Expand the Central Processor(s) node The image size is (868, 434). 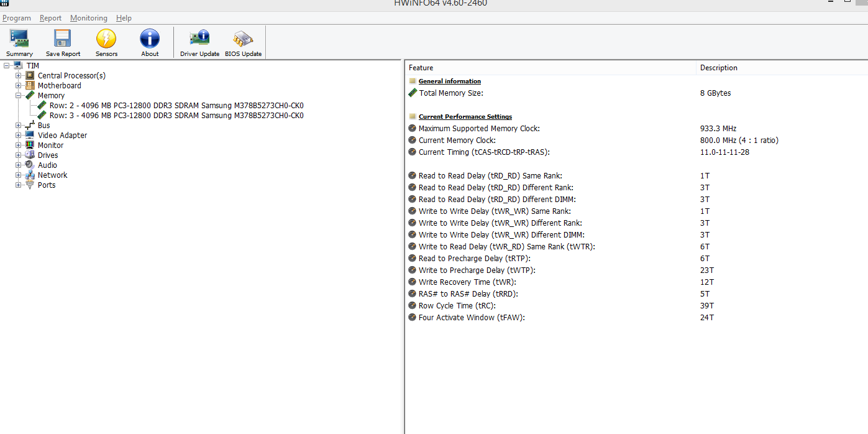point(19,75)
